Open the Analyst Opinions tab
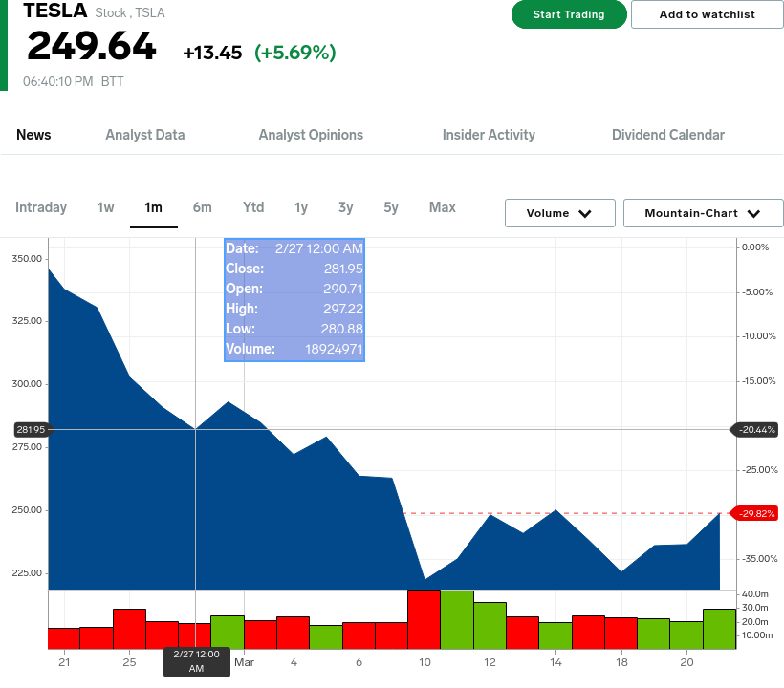The image size is (784, 688). (311, 135)
